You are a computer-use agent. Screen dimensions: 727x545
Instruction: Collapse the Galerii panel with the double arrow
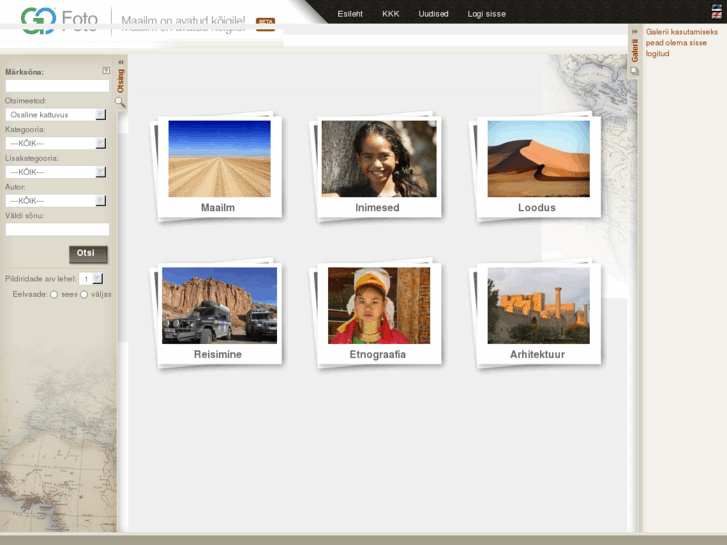pos(635,32)
